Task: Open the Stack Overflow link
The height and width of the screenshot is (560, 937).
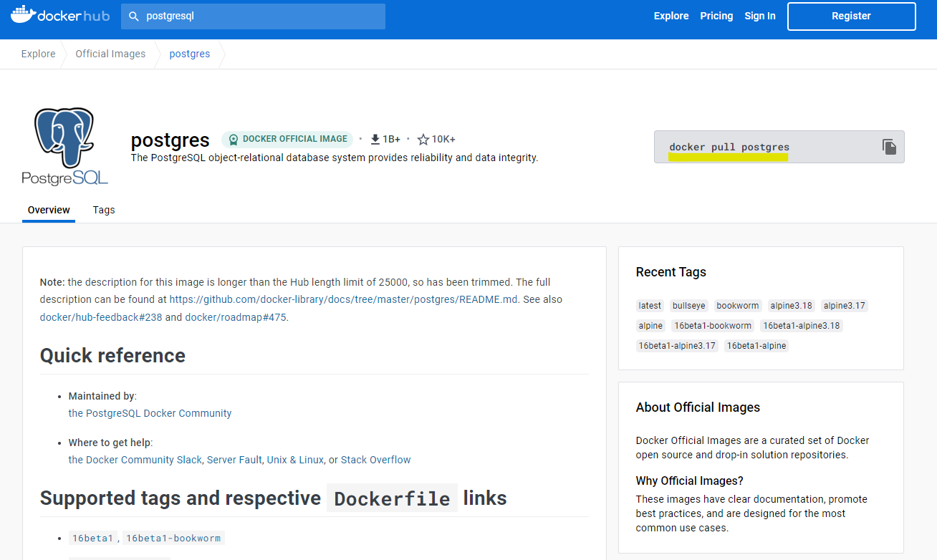Action: click(x=376, y=460)
